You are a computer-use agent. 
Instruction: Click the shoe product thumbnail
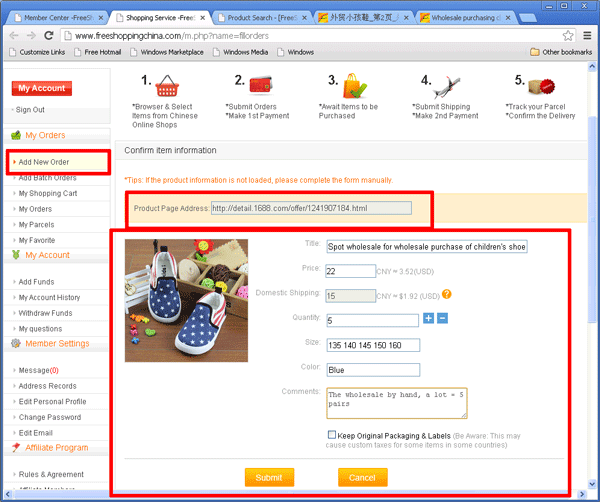click(171, 298)
